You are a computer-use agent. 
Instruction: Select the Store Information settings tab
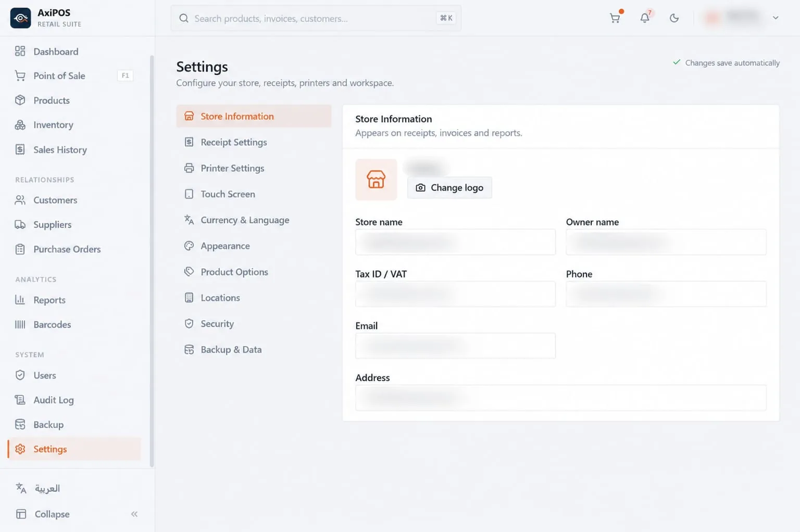click(254, 116)
